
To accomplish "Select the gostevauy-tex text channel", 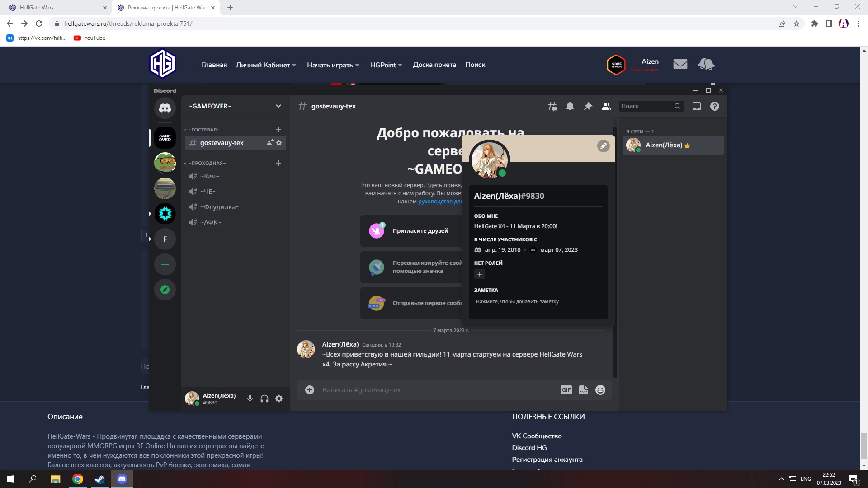I will (x=236, y=143).
